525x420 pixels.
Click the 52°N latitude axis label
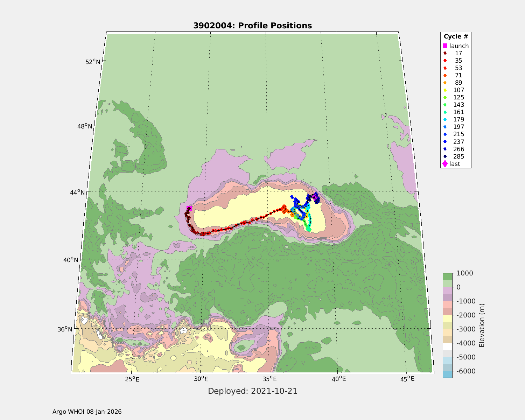[x=93, y=62]
